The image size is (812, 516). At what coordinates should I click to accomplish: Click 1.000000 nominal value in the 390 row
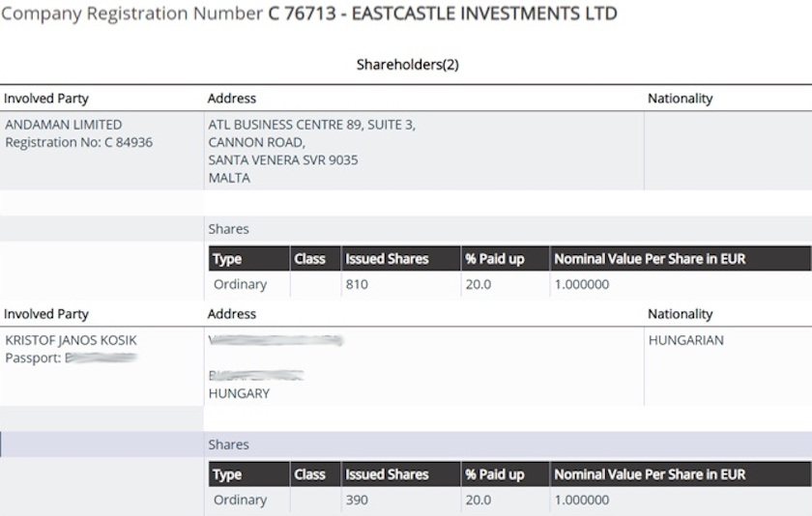[x=582, y=500]
